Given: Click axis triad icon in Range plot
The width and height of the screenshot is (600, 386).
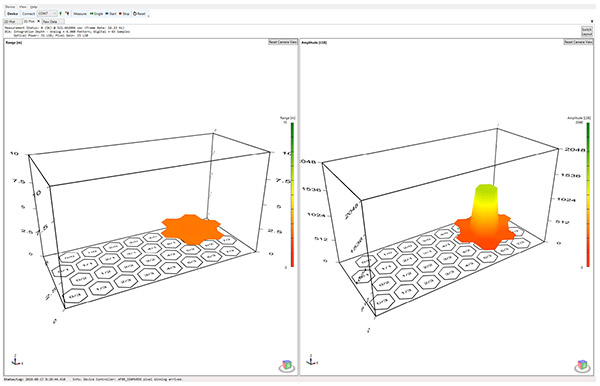Looking at the screenshot, I should tap(16, 359).
